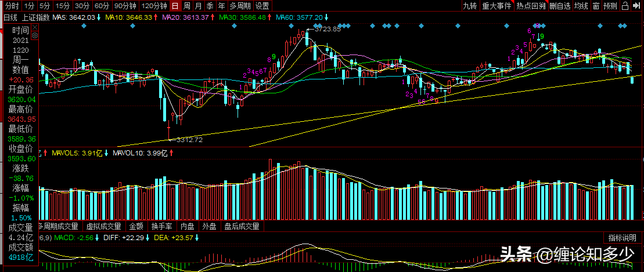Click the 指标说明 button
The image size is (644, 272).
coord(623,238)
